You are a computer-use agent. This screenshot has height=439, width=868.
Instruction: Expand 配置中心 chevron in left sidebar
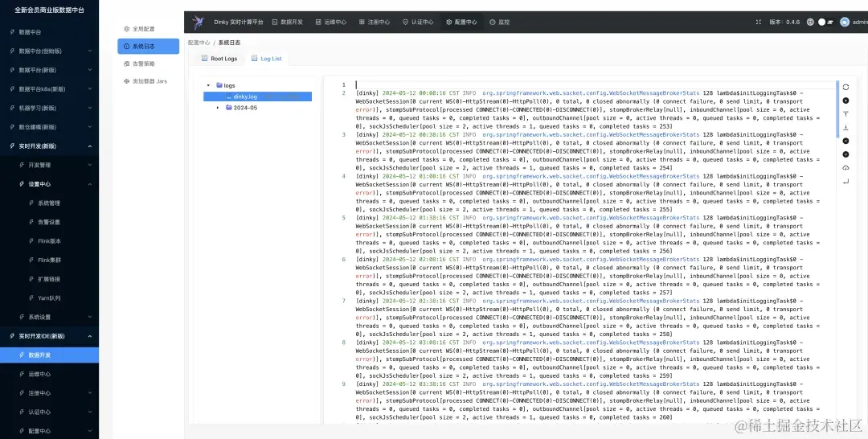[x=90, y=431]
